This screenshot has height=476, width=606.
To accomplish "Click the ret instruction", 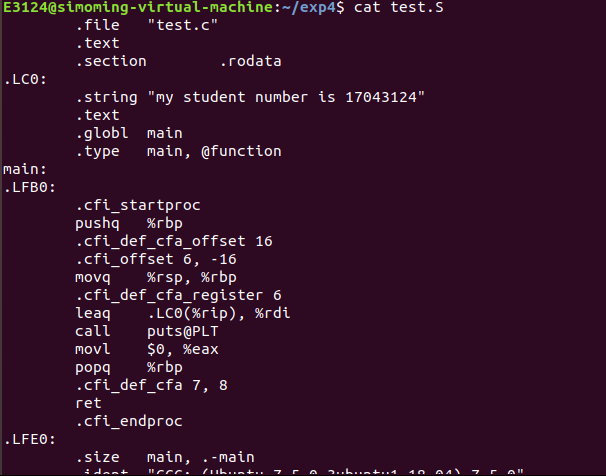I will pyautogui.click(x=88, y=403).
